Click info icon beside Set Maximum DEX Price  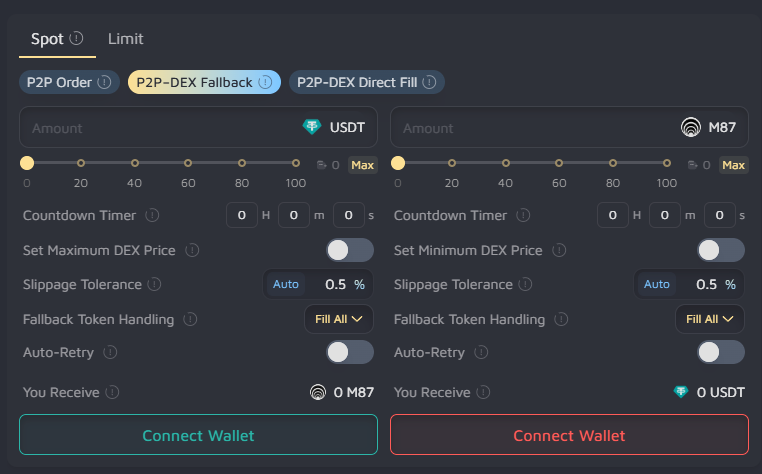coord(192,250)
